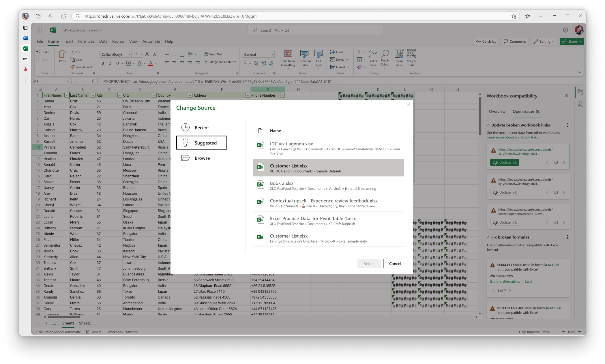The width and height of the screenshot is (605, 364).
Task: Open the Insert ribbon tab
Action: (68, 41)
